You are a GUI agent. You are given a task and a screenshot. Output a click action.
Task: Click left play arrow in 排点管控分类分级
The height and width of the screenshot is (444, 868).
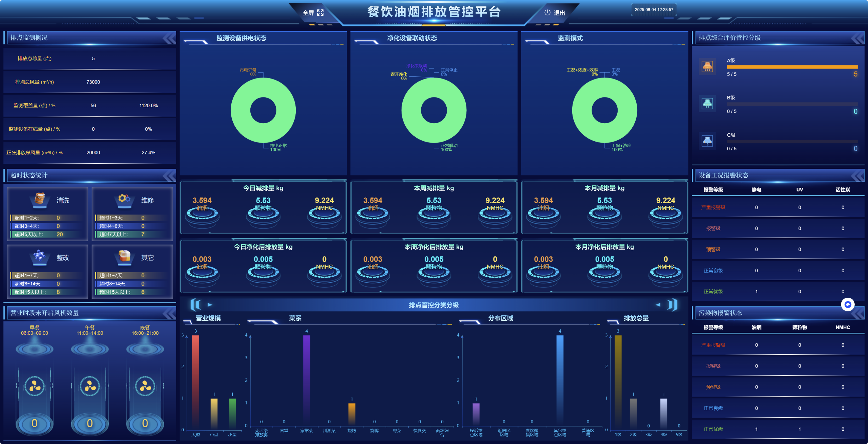tap(210, 305)
